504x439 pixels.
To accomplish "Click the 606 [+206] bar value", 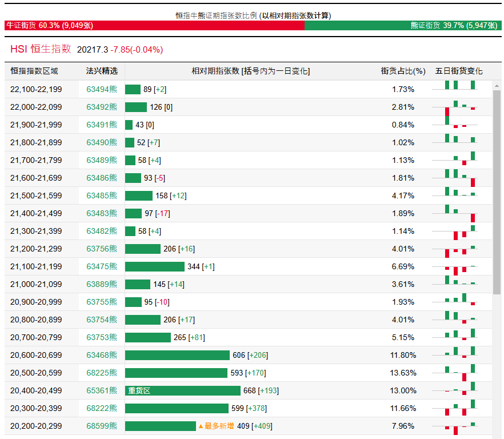I will click(x=250, y=355).
